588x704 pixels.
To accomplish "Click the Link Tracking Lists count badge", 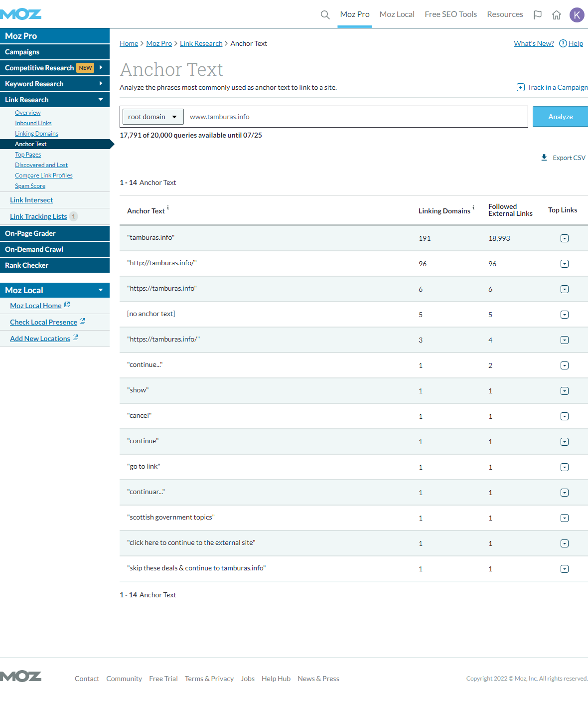I will pyautogui.click(x=74, y=216).
